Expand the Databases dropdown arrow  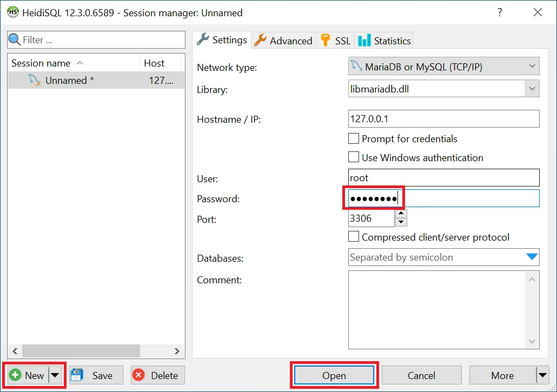pos(532,257)
